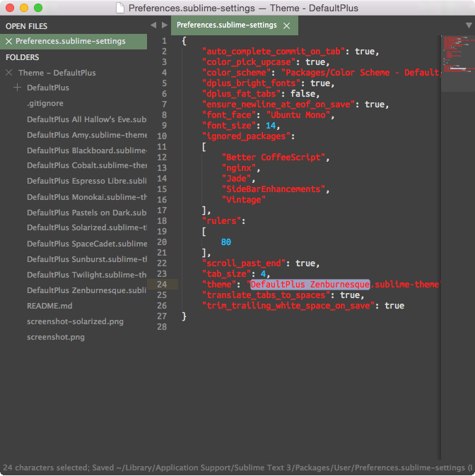Click the "rulers" key

click(x=221, y=221)
